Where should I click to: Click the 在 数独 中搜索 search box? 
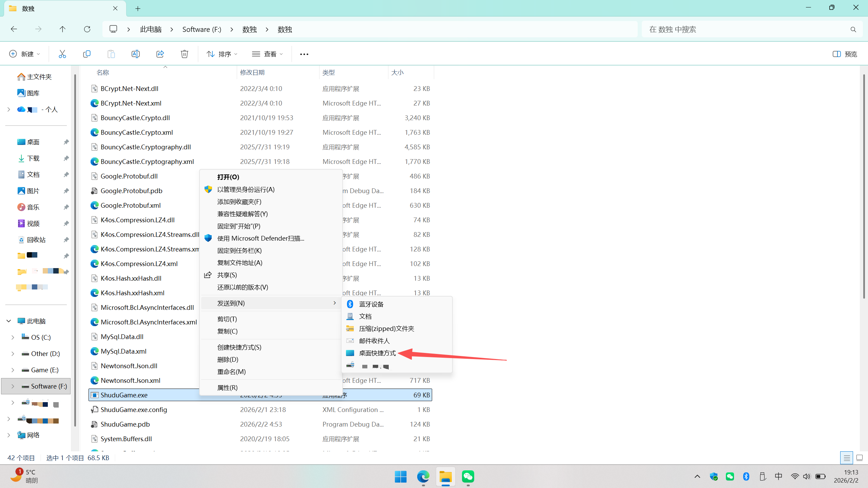tap(746, 30)
